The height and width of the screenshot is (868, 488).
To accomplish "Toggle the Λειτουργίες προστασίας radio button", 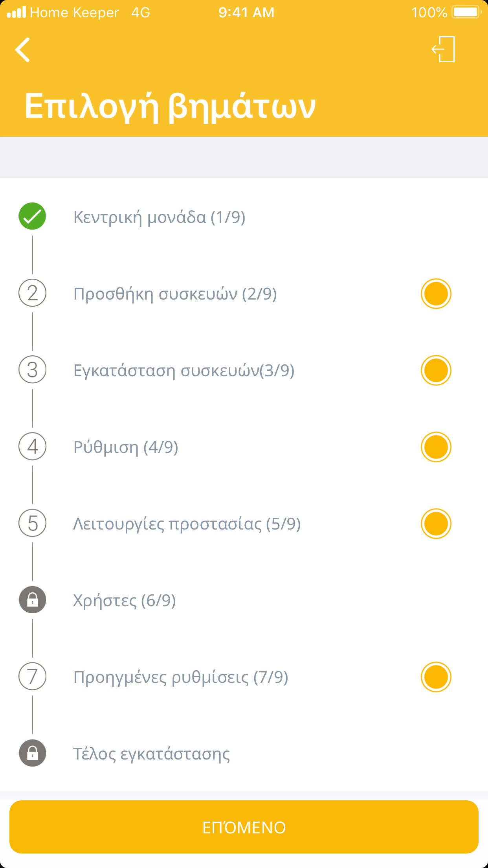I will [x=436, y=524].
